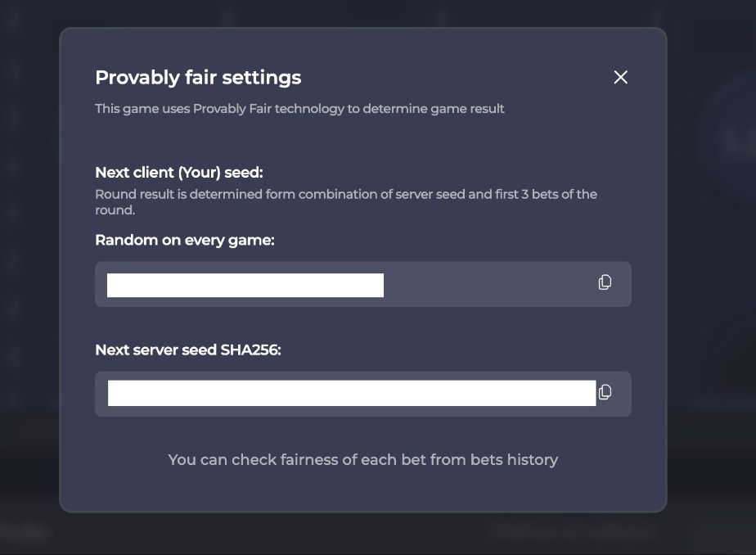Click the words 'bets history' in footer note
Image resolution: width=756 pixels, height=555 pixels.
click(x=514, y=460)
